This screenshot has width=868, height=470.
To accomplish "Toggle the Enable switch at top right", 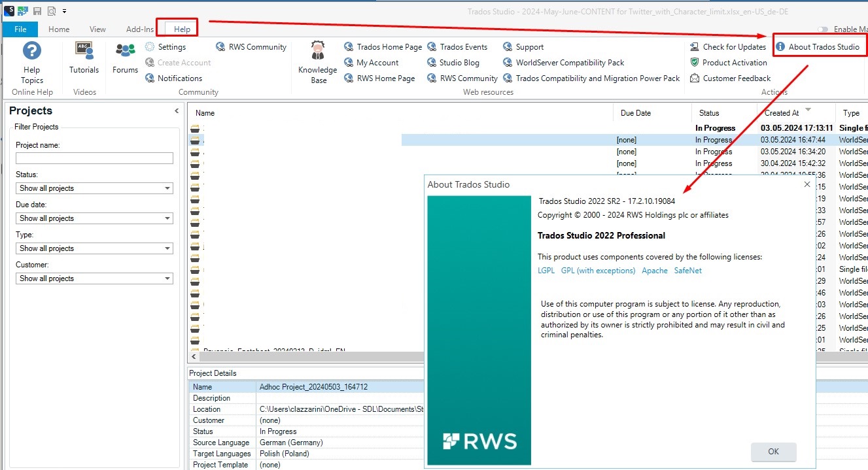I will [822, 29].
